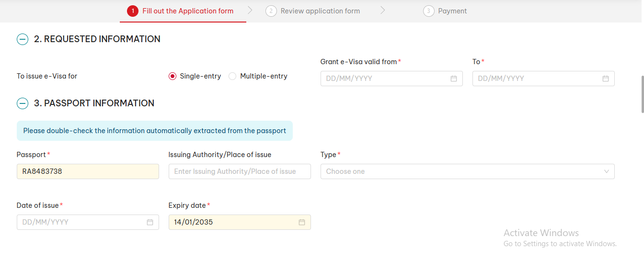Open the passport Type dropdown

pyautogui.click(x=467, y=171)
